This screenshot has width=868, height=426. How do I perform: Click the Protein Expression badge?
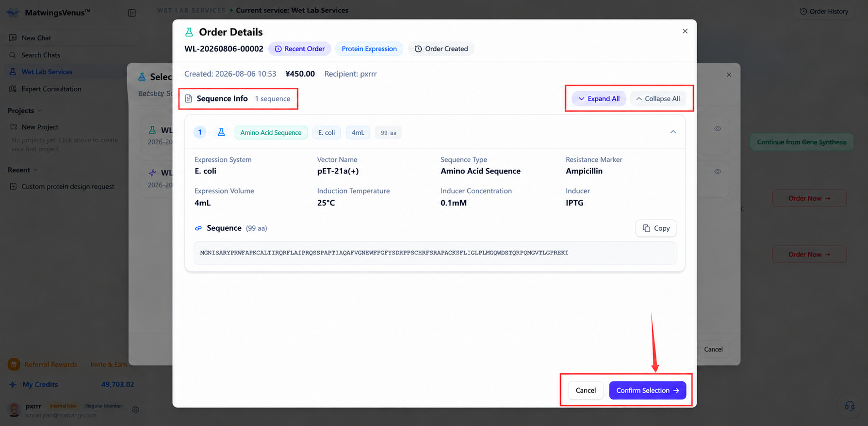369,48
